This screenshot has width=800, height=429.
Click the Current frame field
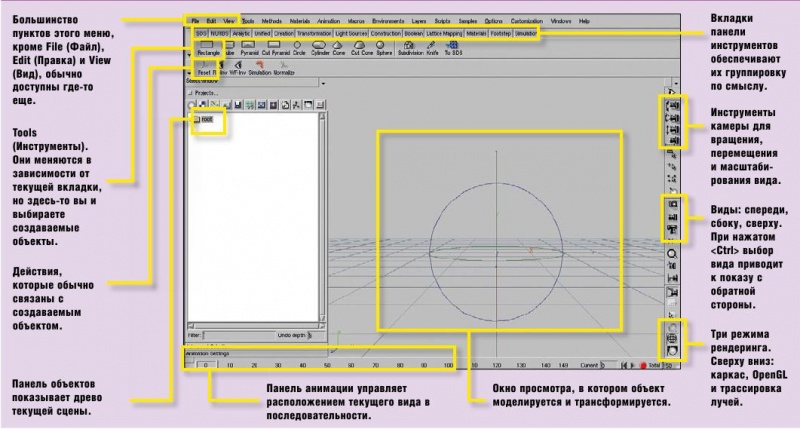point(608,366)
